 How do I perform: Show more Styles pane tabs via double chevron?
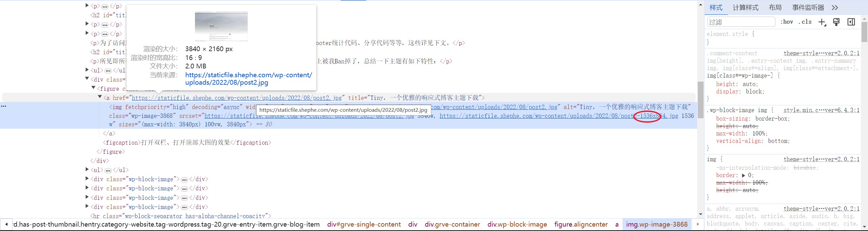(x=835, y=7)
